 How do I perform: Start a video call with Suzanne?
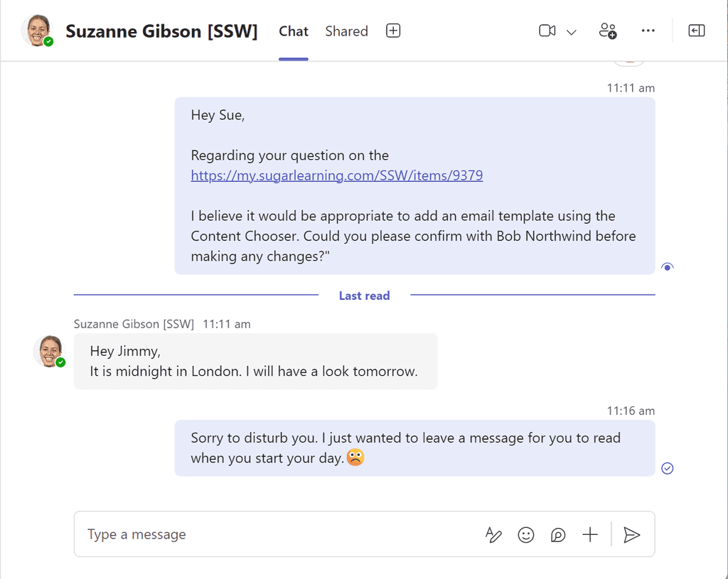point(547,31)
